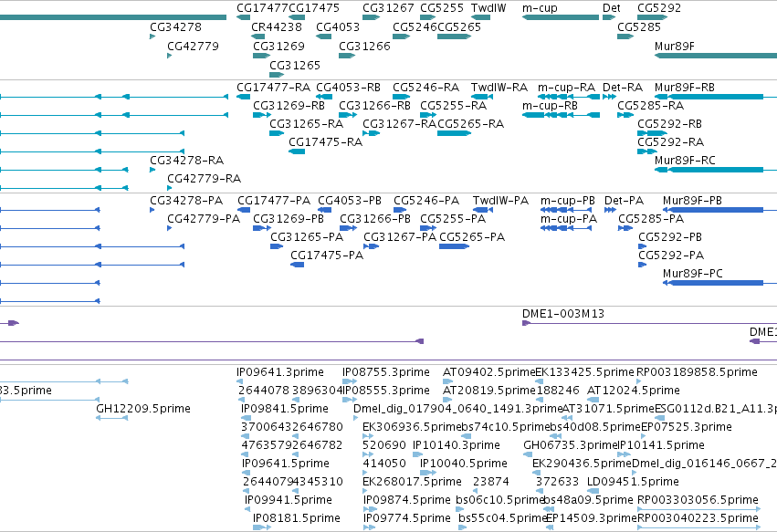This screenshot has width=777, height=532.
Task: Select transcript CG31265-RA
Action: (277, 133)
